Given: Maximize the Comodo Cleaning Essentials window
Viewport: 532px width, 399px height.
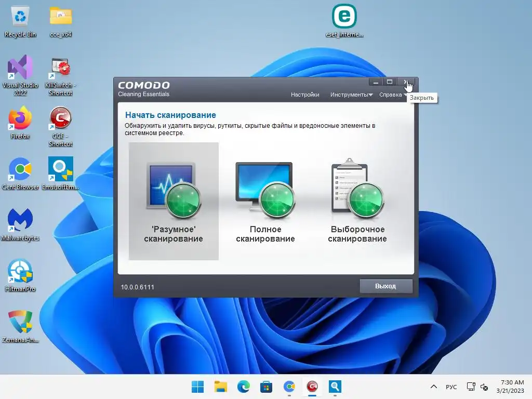Looking at the screenshot, I should coord(390,82).
